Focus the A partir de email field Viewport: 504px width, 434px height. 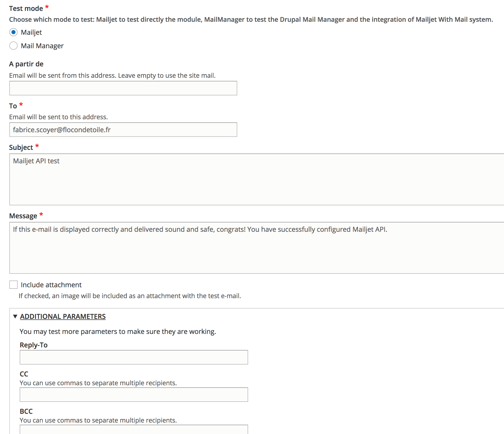point(123,88)
